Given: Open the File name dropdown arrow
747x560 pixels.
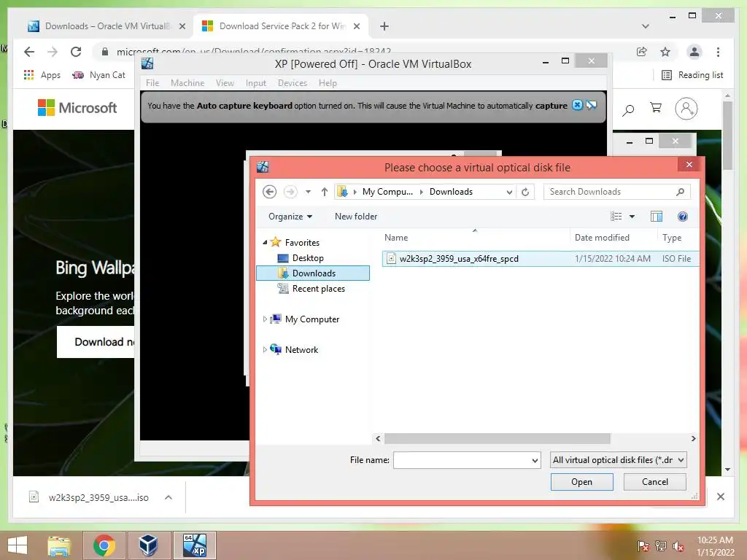Looking at the screenshot, I should pos(535,461).
